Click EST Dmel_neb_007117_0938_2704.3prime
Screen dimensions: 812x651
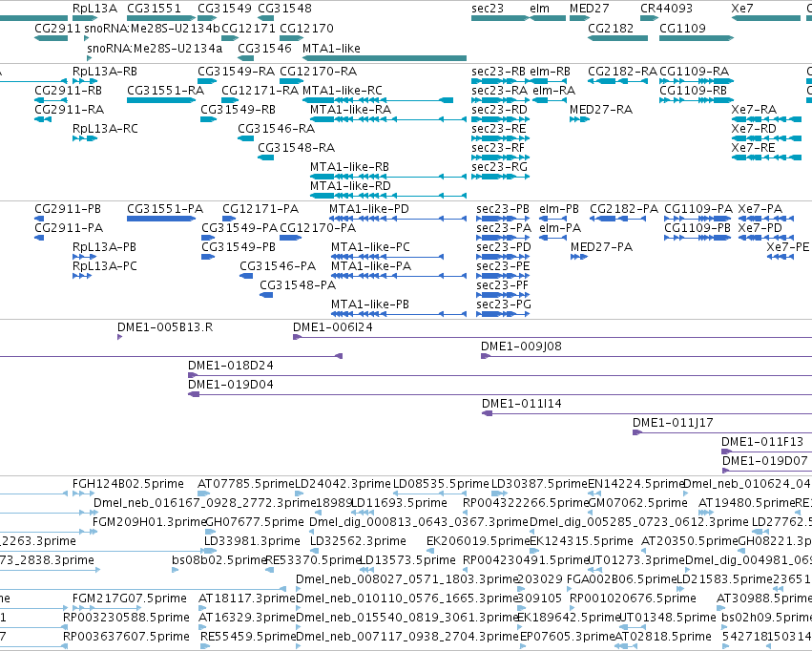pos(407,637)
